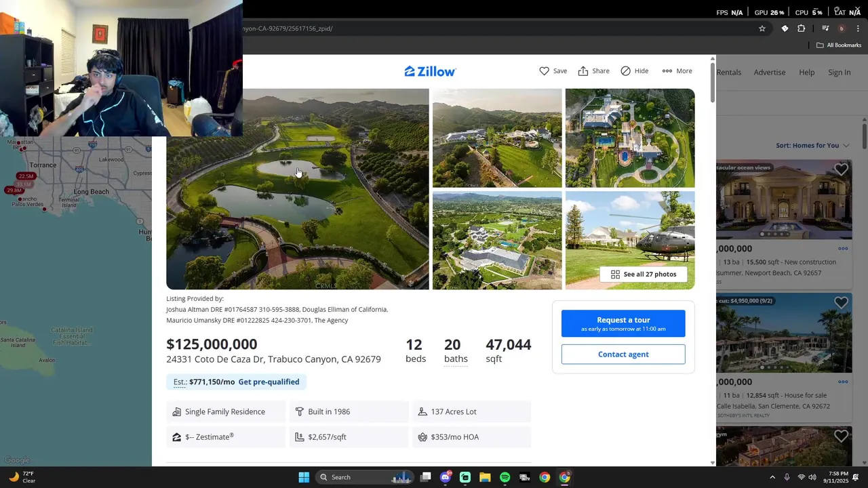Open options dots on Newport Beach card
This screenshot has height=488, width=868.
[x=843, y=249]
